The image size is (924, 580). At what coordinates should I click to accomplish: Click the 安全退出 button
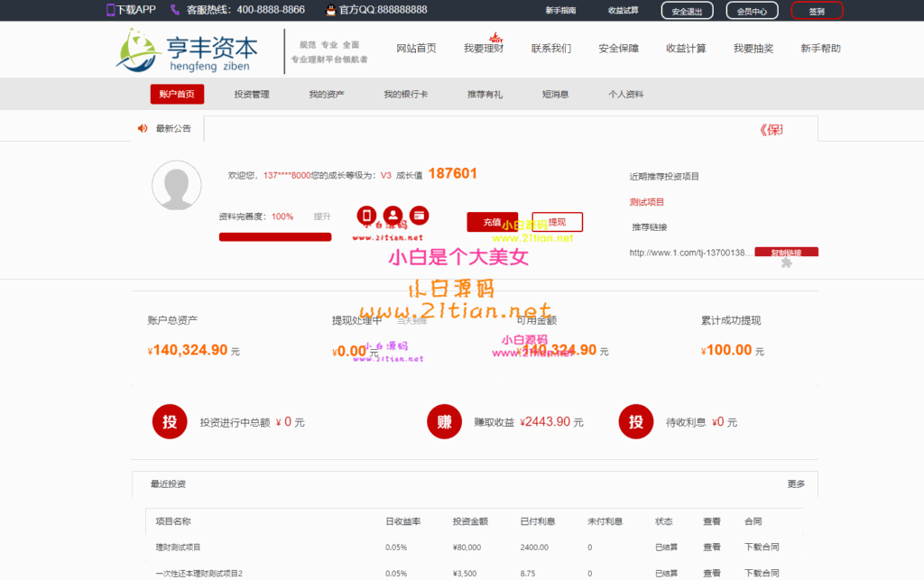click(687, 11)
